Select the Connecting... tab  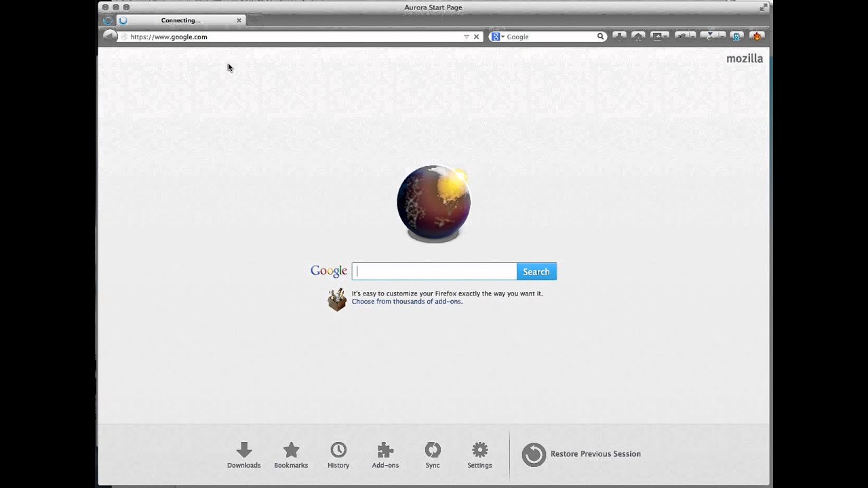coord(180,20)
